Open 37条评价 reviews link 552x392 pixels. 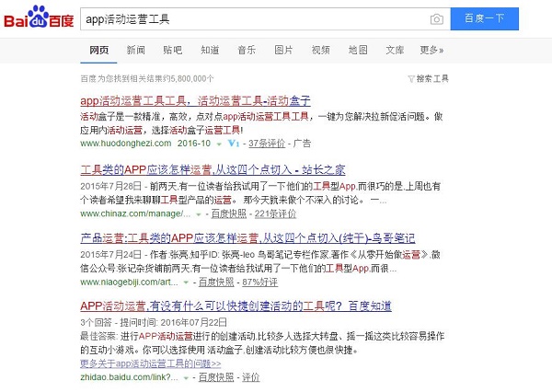click(x=267, y=144)
